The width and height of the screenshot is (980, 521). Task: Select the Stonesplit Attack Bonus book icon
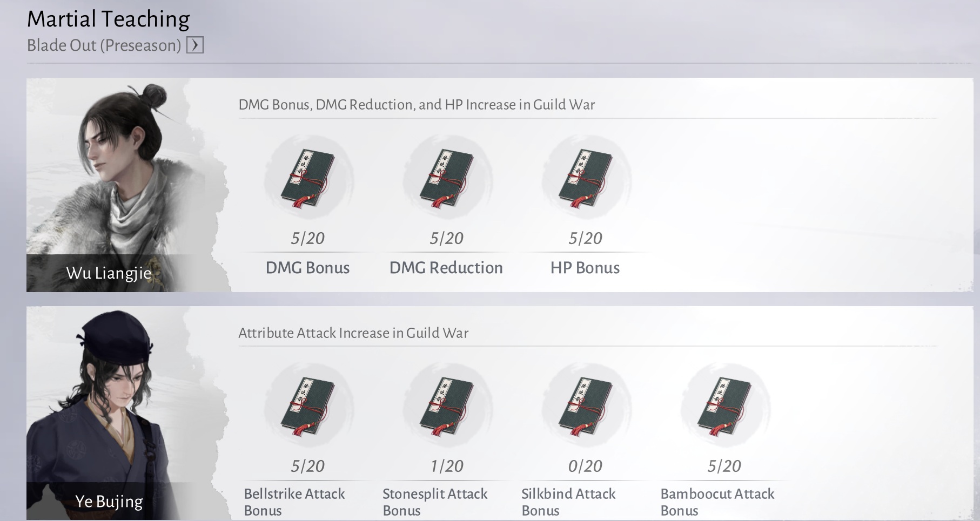click(x=447, y=407)
